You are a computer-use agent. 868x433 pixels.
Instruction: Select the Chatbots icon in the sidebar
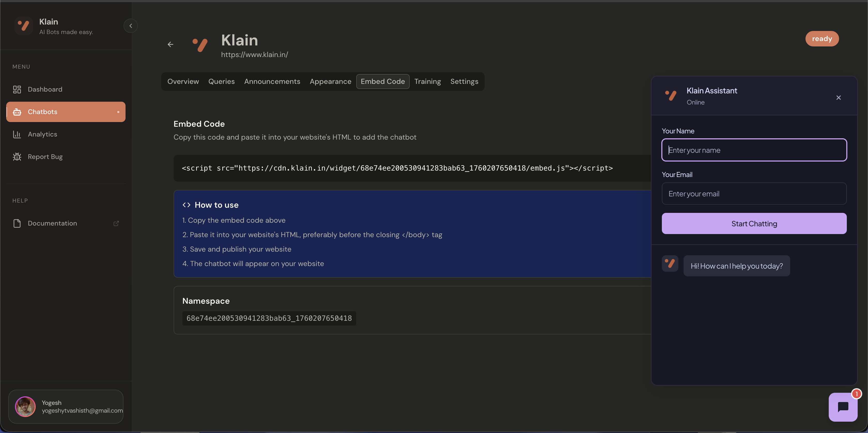pyautogui.click(x=17, y=111)
